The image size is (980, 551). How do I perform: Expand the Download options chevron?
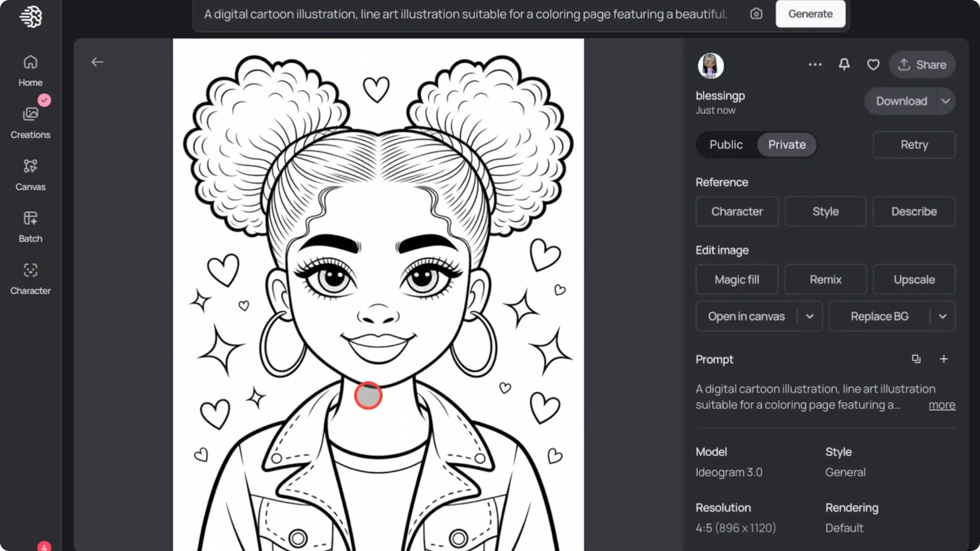pyautogui.click(x=945, y=101)
